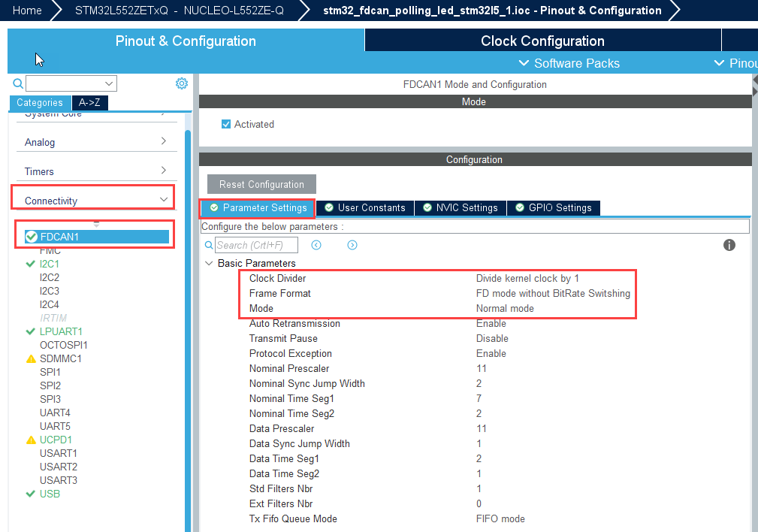758x532 pixels.
Task: Click the green checkmark next to I2C1
Action: pos(31,264)
